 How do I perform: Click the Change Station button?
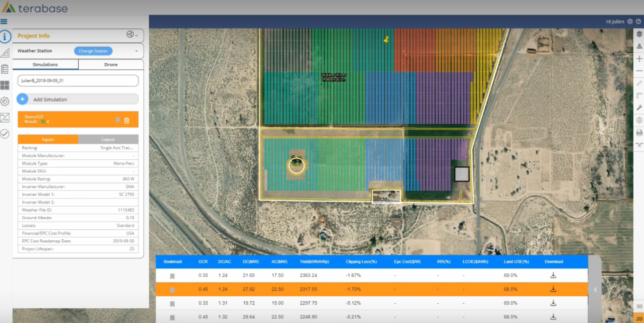(x=93, y=51)
